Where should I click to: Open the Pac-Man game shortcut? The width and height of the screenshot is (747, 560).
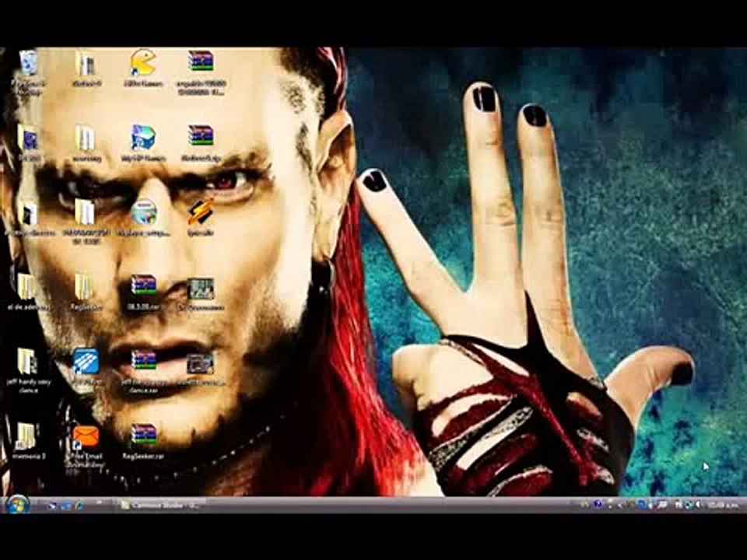coord(143,63)
